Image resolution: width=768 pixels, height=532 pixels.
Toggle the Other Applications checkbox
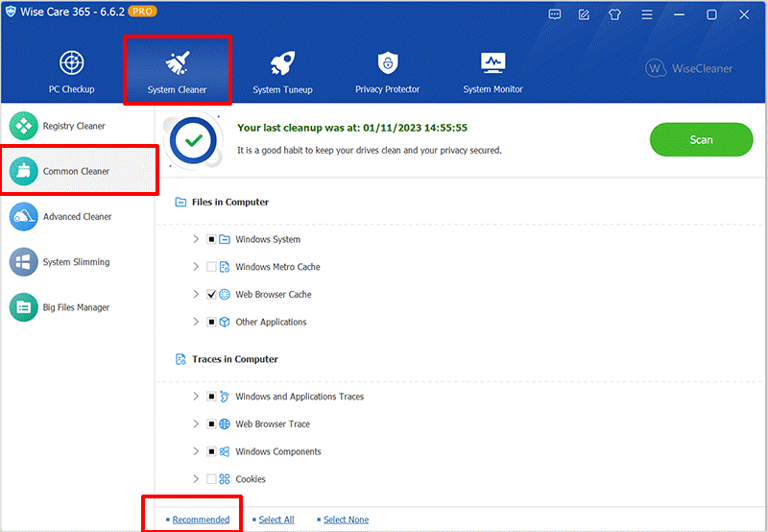click(211, 322)
